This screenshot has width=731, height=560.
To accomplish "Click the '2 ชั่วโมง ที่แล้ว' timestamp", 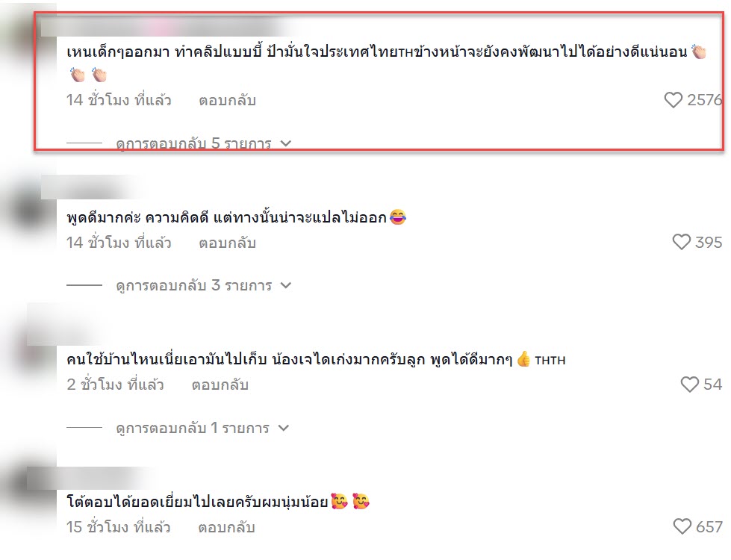I will click(x=115, y=385).
